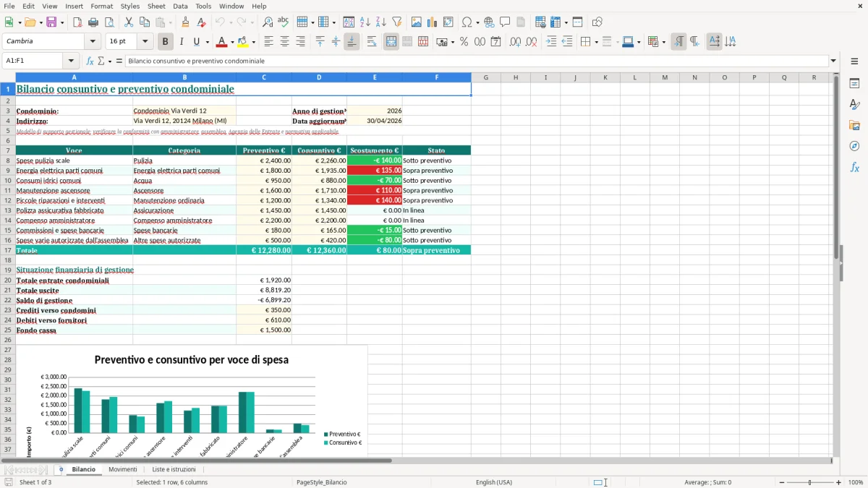Toggle Bold formatting
Screen dimensions: 868x488
[x=165, y=42]
